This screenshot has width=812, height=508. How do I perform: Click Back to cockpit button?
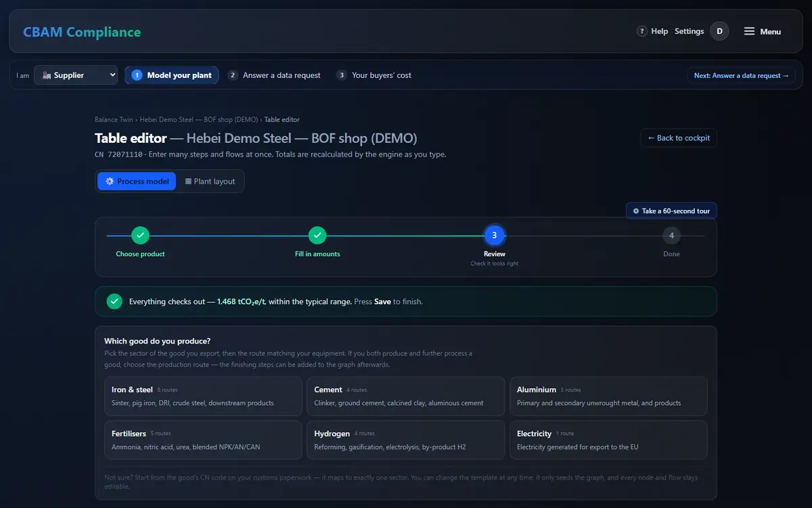tap(679, 138)
